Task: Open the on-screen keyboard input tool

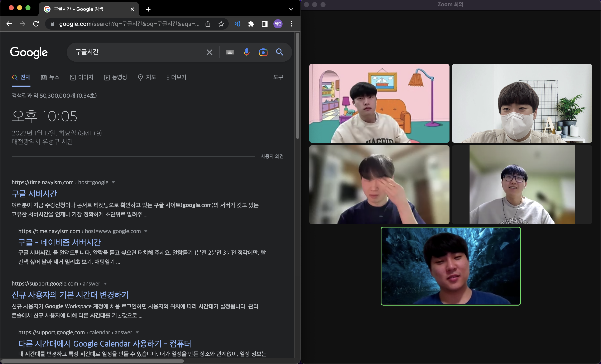Action: (x=230, y=52)
